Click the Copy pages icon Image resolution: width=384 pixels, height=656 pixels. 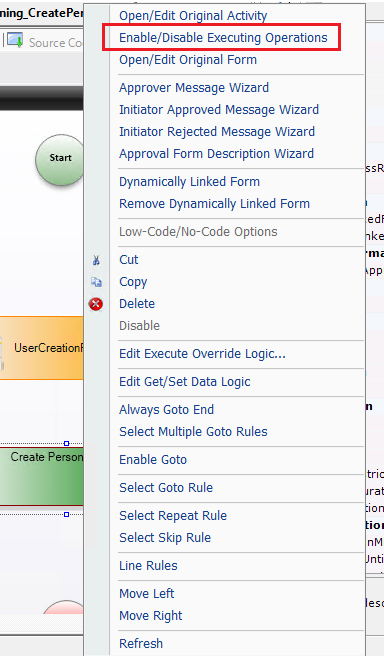coord(96,282)
